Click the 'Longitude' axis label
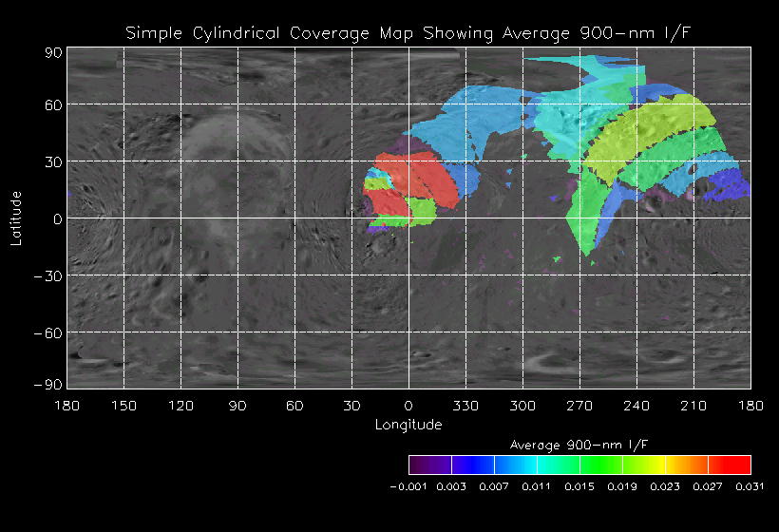Viewport: 779px width, 532px height. (408, 425)
